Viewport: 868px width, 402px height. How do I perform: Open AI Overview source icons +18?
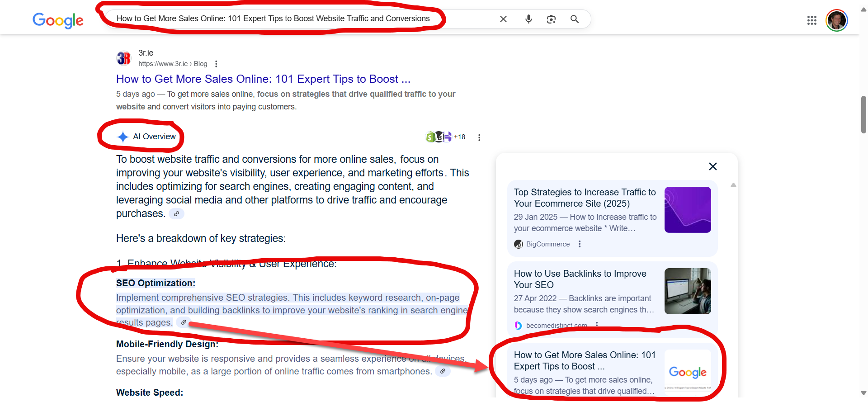point(446,137)
